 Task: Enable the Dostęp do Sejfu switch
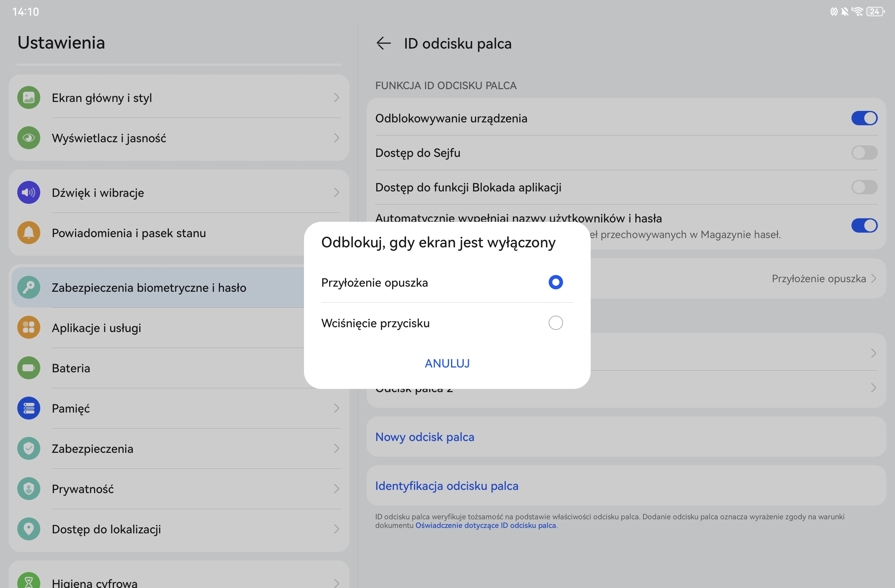pyautogui.click(x=864, y=153)
